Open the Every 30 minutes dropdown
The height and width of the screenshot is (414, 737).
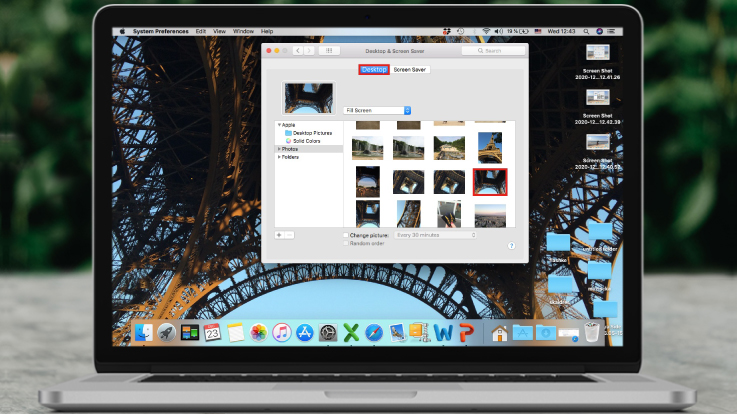[x=435, y=234]
